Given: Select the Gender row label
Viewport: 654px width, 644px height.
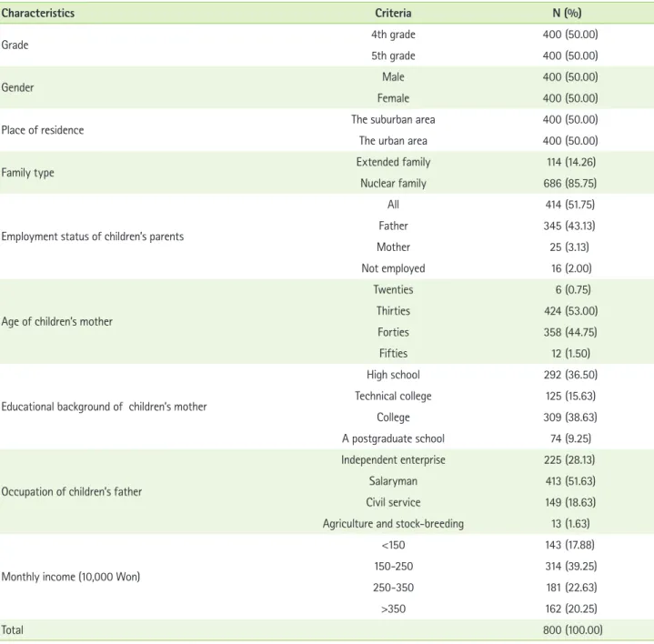Looking at the screenshot, I should pos(17,87).
